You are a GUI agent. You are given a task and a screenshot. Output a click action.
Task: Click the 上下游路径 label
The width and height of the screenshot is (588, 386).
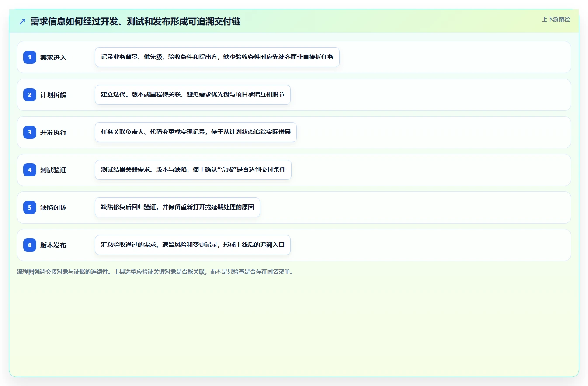click(556, 19)
